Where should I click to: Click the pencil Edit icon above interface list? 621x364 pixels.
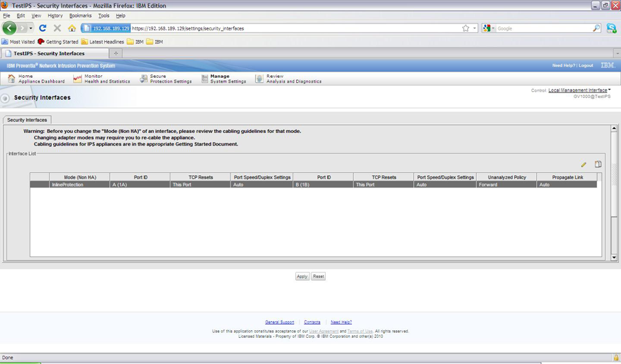click(x=583, y=164)
